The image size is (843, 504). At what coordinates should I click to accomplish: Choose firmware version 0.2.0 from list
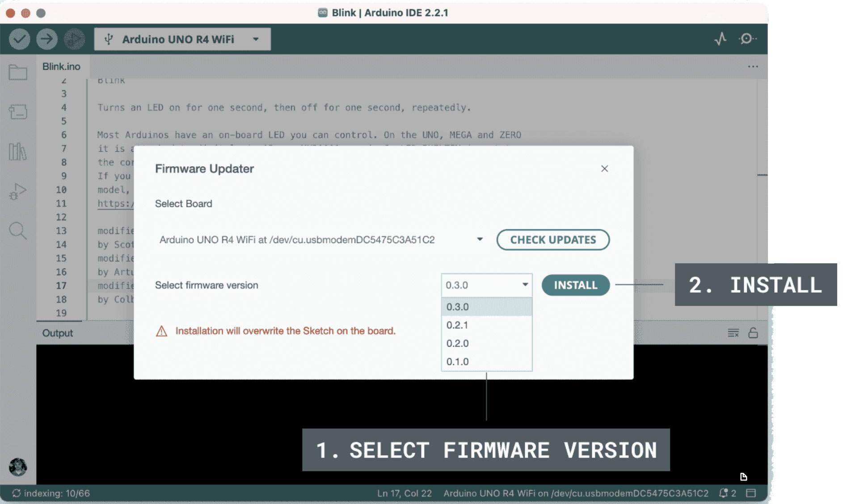(x=487, y=344)
